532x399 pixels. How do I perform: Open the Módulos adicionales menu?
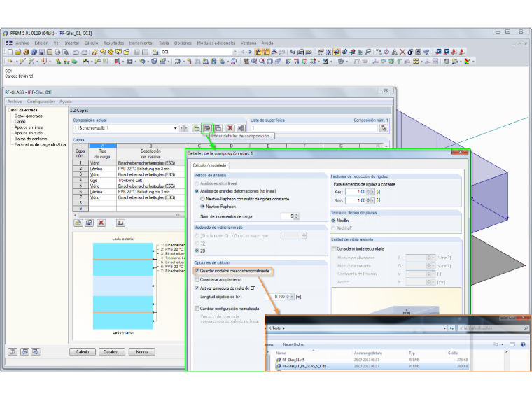216,43
